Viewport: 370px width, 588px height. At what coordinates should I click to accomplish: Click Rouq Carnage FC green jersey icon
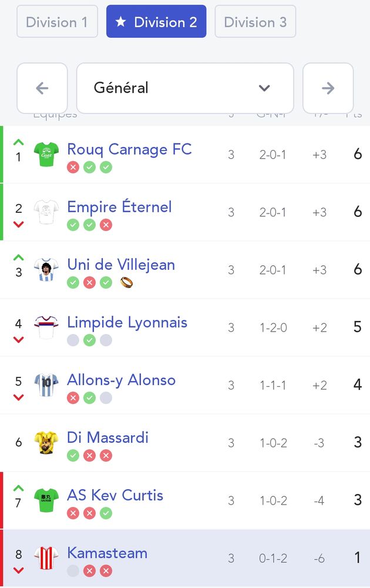[46, 155]
